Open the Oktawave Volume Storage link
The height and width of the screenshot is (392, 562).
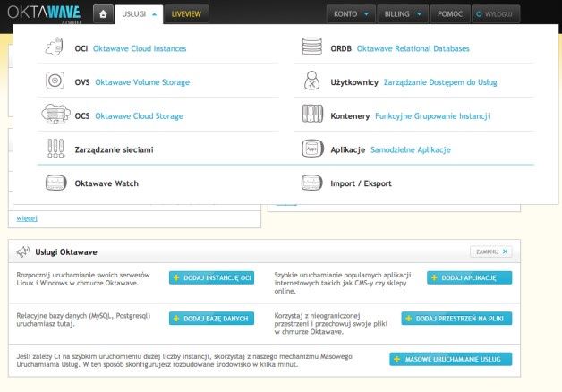click(142, 82)
